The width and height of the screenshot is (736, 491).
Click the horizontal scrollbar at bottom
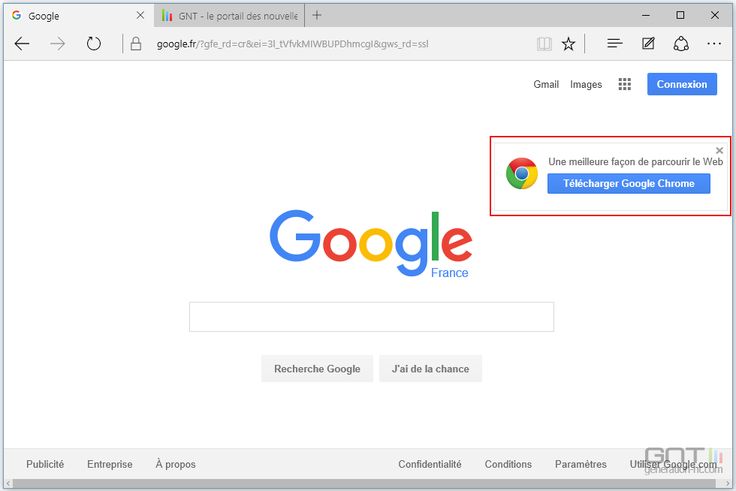pos(365,483)
